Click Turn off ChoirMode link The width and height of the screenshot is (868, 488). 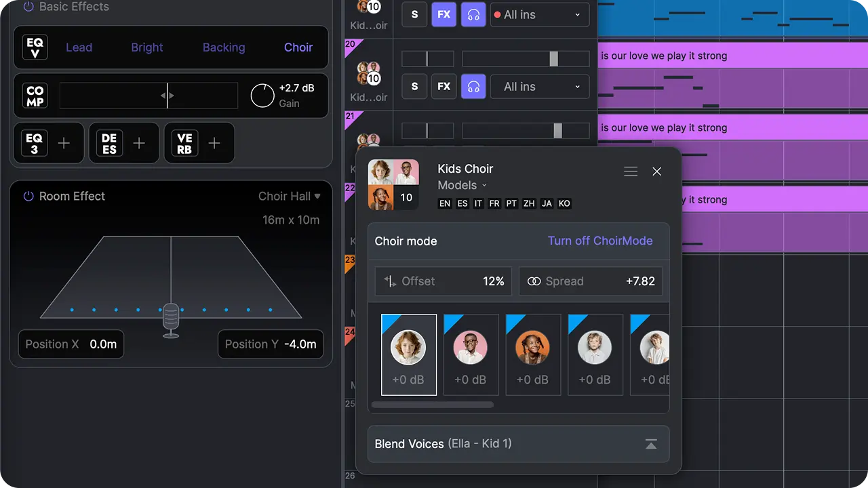coord(600,241)
